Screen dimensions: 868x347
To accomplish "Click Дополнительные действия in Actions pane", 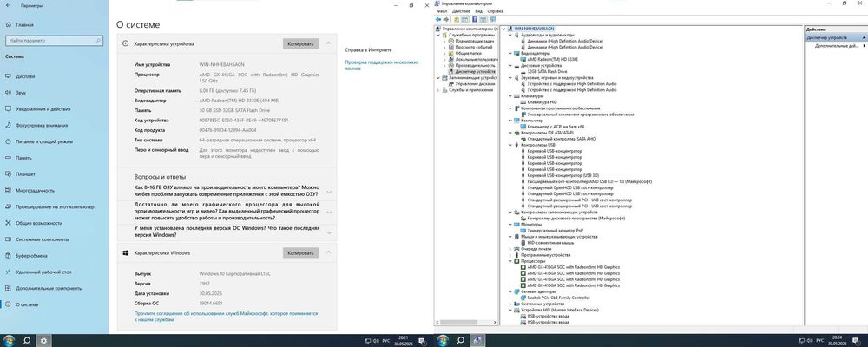I will (836, 47).
